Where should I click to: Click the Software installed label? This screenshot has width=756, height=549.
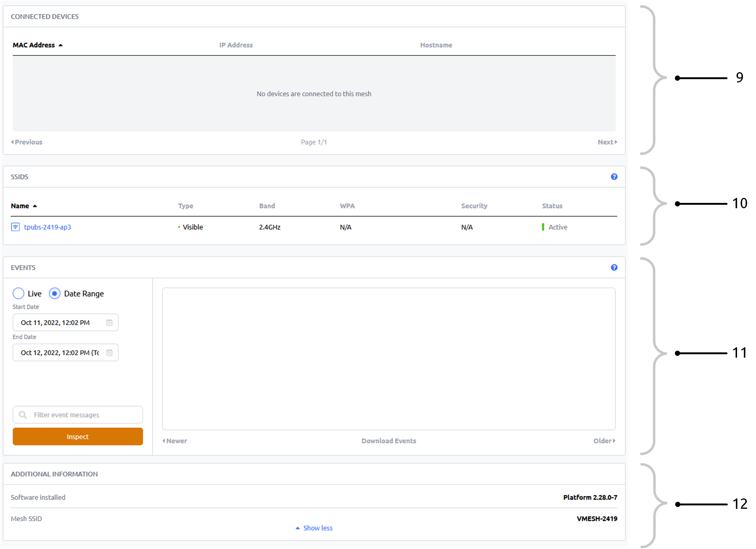[38, 497]
